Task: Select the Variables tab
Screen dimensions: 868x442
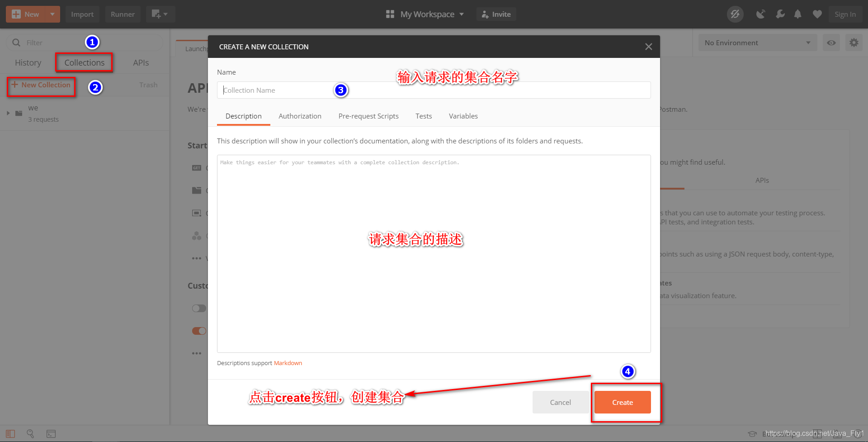Action: [x=463, y=116]
